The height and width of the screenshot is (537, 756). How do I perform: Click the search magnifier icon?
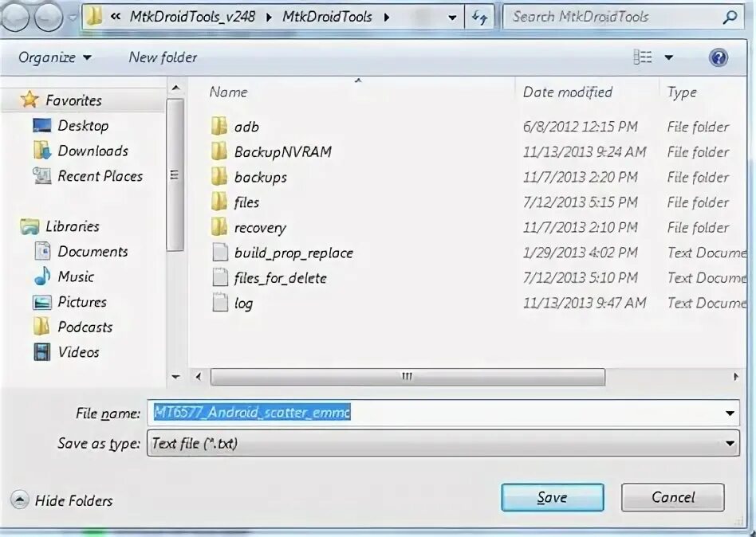(730, 18)
